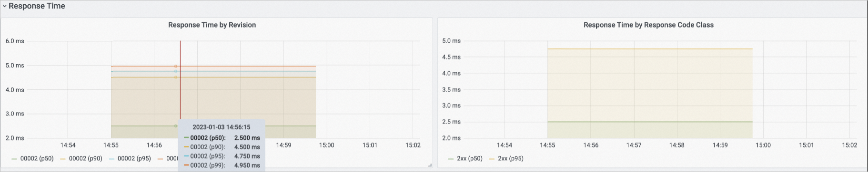Open Response Time by Response Code Class title menu
Image resolution: width=868 pixels, height=172 pixels.
pyautogui.click(x=648, y=25)
